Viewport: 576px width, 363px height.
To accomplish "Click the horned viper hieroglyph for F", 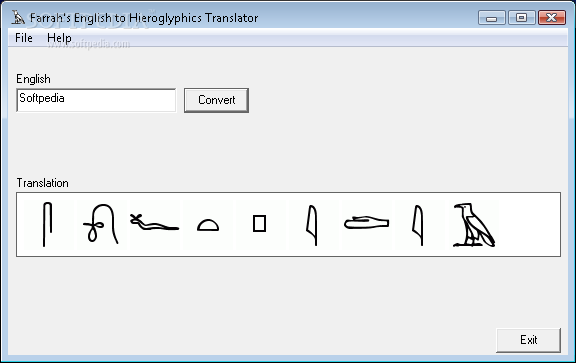I will click(x=154, y=223).
